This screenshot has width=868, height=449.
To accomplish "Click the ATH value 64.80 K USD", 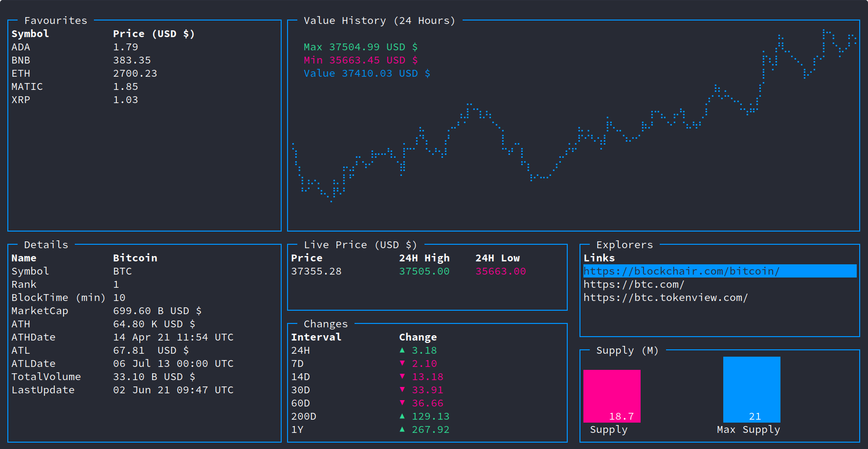I will [x=154, y=324].
